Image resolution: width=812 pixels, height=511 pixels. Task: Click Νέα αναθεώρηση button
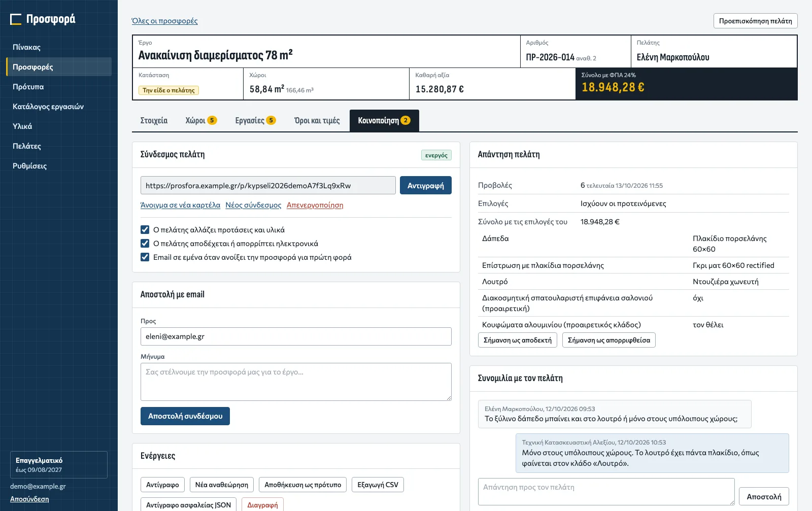[222, 485]
